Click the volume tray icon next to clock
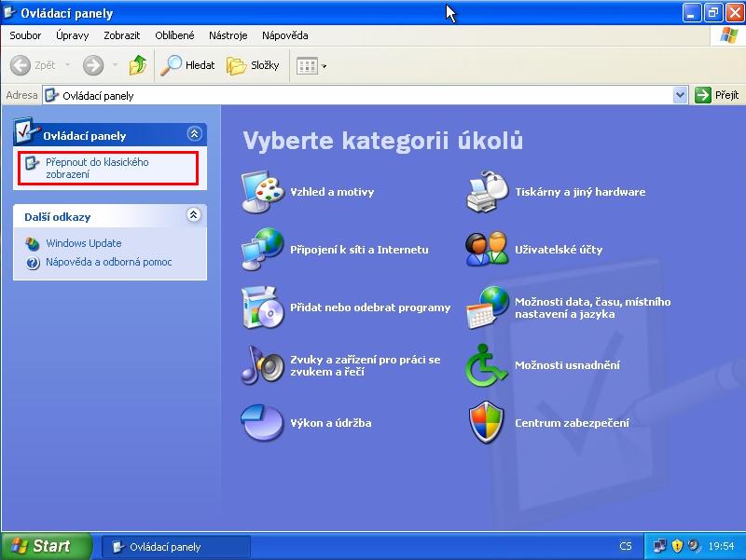This screenshot has width=746, height=560. [x=694, y=546]
